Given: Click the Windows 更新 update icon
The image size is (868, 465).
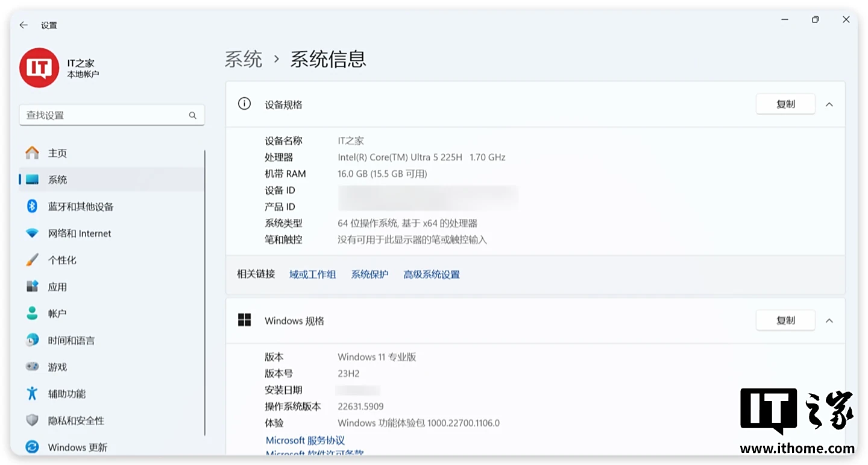Looking at the screenshot, I should pos(33,447).
